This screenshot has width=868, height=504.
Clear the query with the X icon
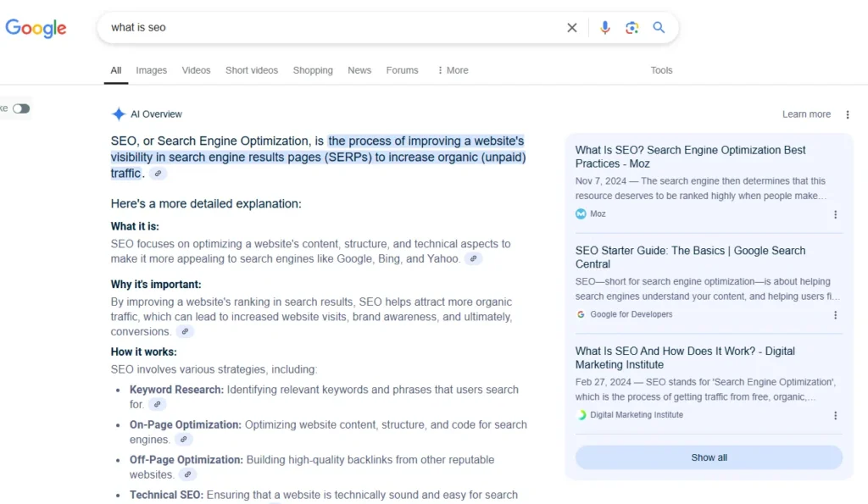click(x=572, y=27)
